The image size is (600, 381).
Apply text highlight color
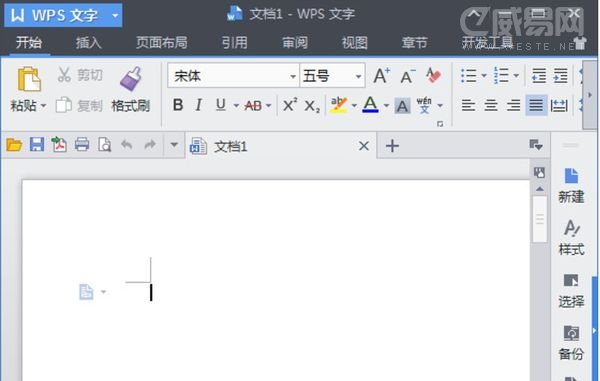coord(339,105)
